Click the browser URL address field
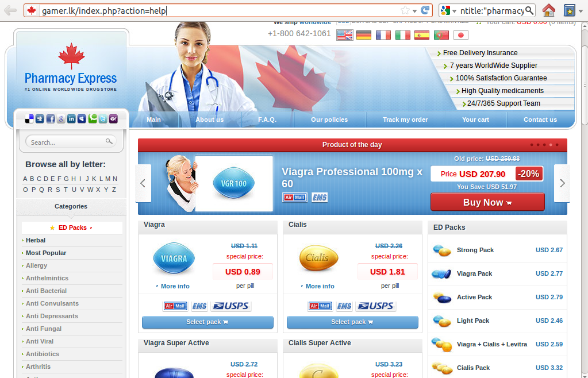The height and width of the screenshot is (378, 588). [220, 10]
